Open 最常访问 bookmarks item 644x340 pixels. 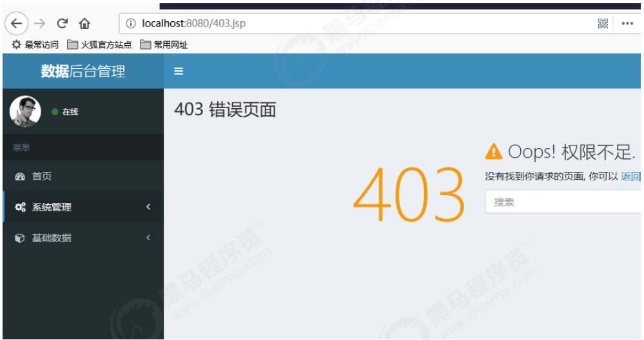35,44
